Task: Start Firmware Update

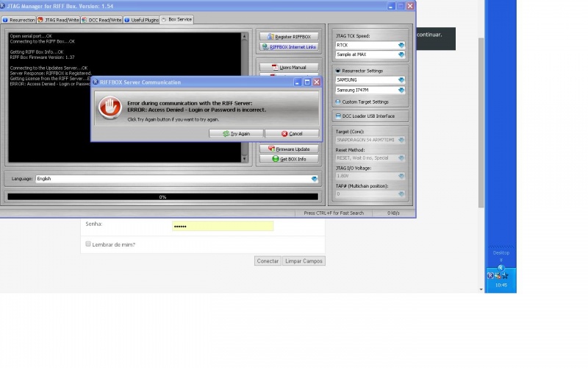Action: click(289, 149)
